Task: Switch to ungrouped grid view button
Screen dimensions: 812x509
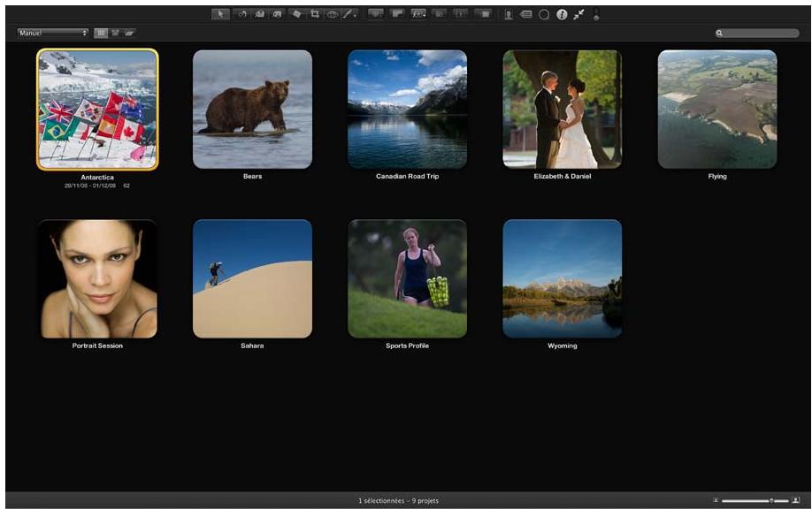Action: pos(101,33)
